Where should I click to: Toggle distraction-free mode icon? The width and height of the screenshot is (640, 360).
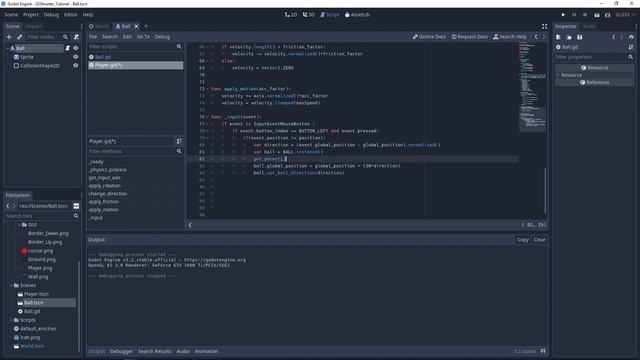[x=544, y=26]
